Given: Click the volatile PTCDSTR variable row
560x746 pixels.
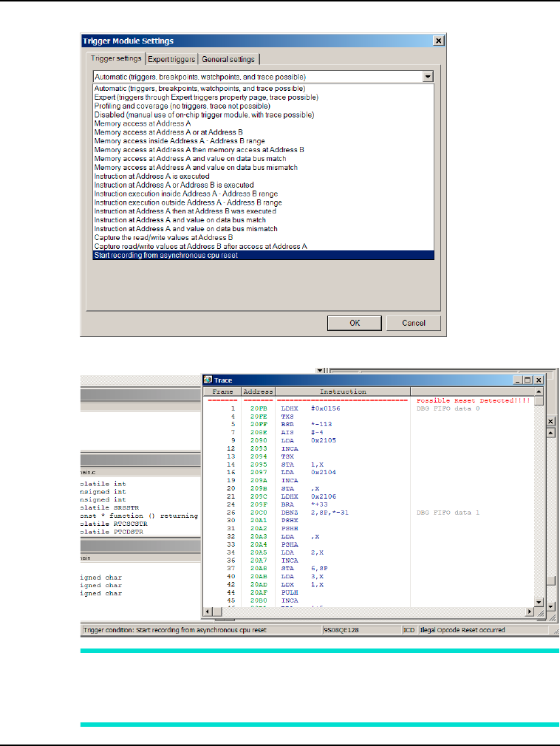Looking at the screenshot, I should [x=112, y=532].
